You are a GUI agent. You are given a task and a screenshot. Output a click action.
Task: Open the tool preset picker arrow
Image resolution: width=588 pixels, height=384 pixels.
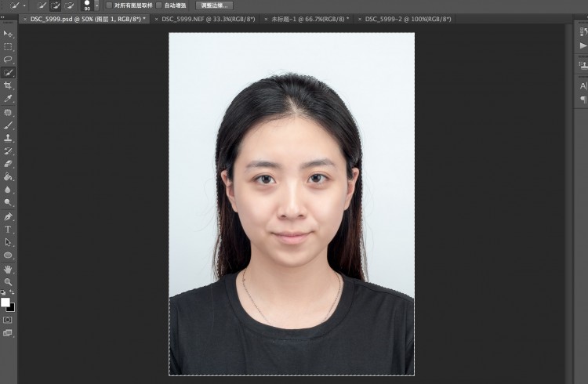(x=25, y=5)
